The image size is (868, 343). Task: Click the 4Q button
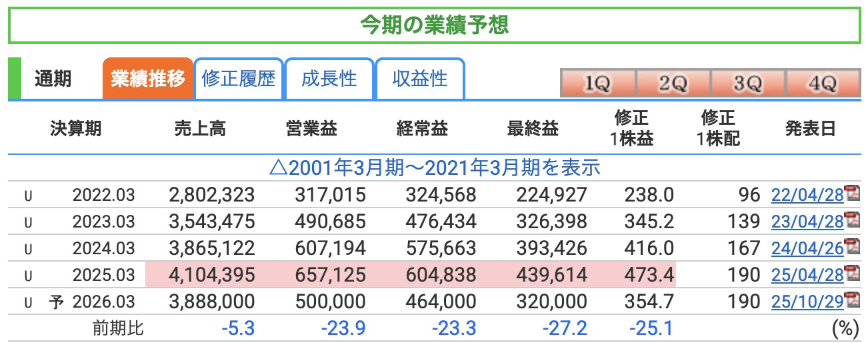[x=821, y=83]
